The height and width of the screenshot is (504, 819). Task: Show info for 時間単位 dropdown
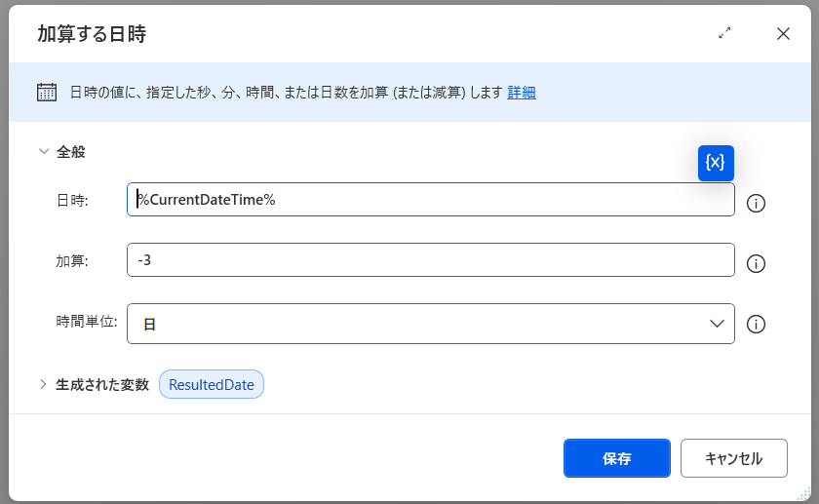[x=756, y=325]
